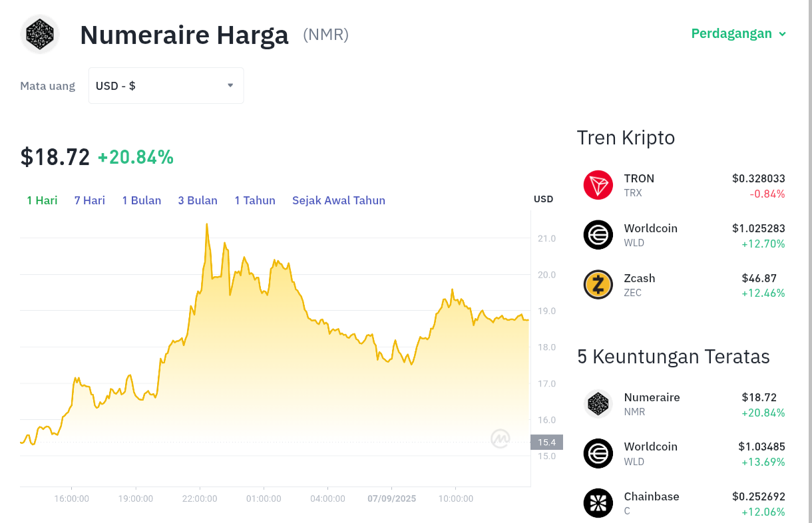Open the Worldcoin link under Tren Kripto
Image resolution: width=812 pixels, height=523 pixels.
[x=651, y=228]
